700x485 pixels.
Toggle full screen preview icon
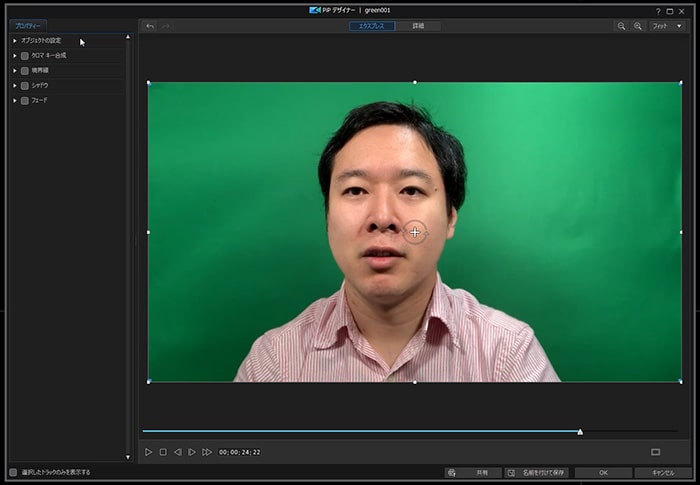[x=655, y=452]
